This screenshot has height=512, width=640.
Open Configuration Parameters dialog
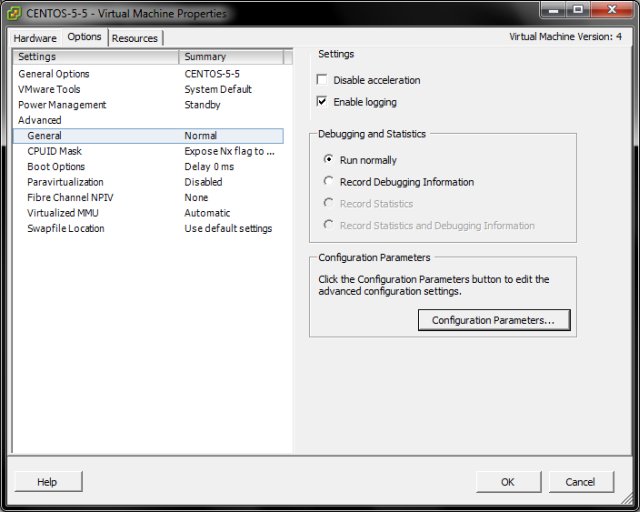click(493, 320)
